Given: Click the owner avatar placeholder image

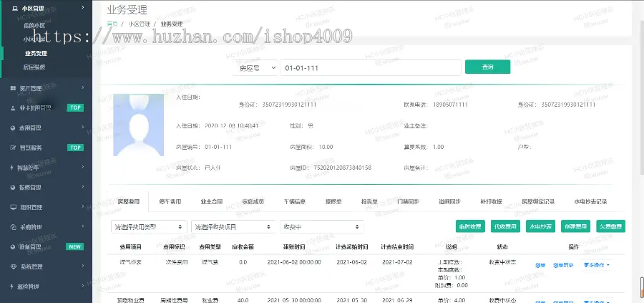Looking at the screenshot, I should [x=138, y=125].
